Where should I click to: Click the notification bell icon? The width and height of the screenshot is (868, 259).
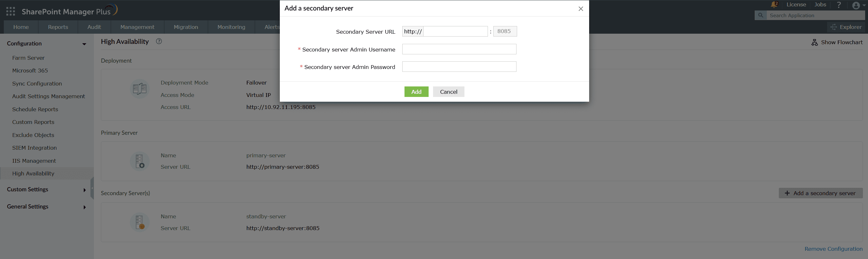[774, 5]
